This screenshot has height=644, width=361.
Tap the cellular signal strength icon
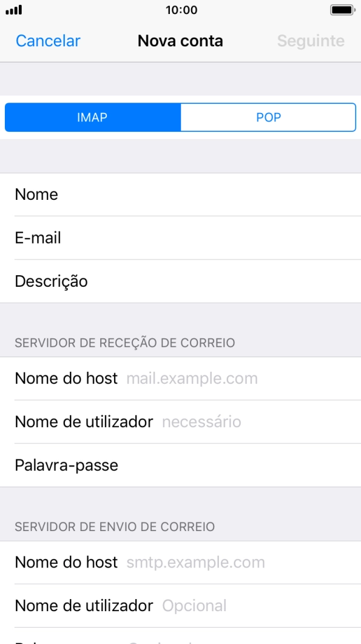[x=12, y=9]
